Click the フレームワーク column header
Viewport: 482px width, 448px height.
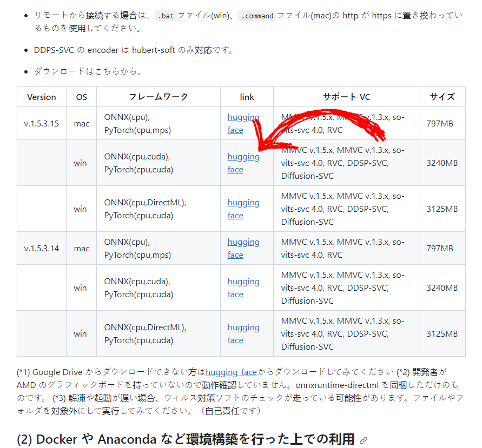click(x=159, y=97)
